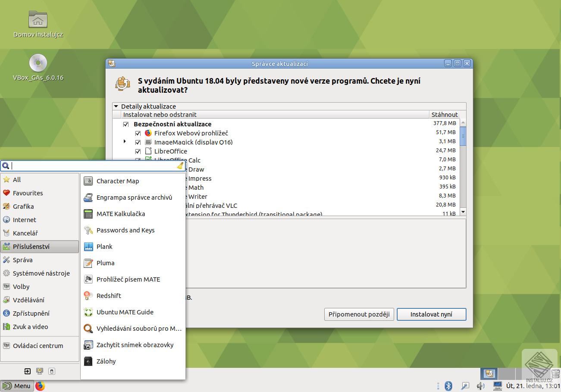Open the Vzdělávání category

click(40, 300)
